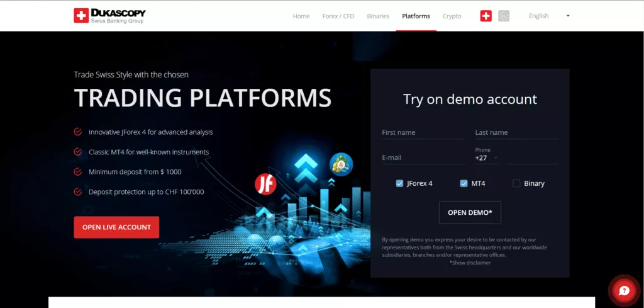Toggle the JForex 4 checkbox

click(399, 183)
